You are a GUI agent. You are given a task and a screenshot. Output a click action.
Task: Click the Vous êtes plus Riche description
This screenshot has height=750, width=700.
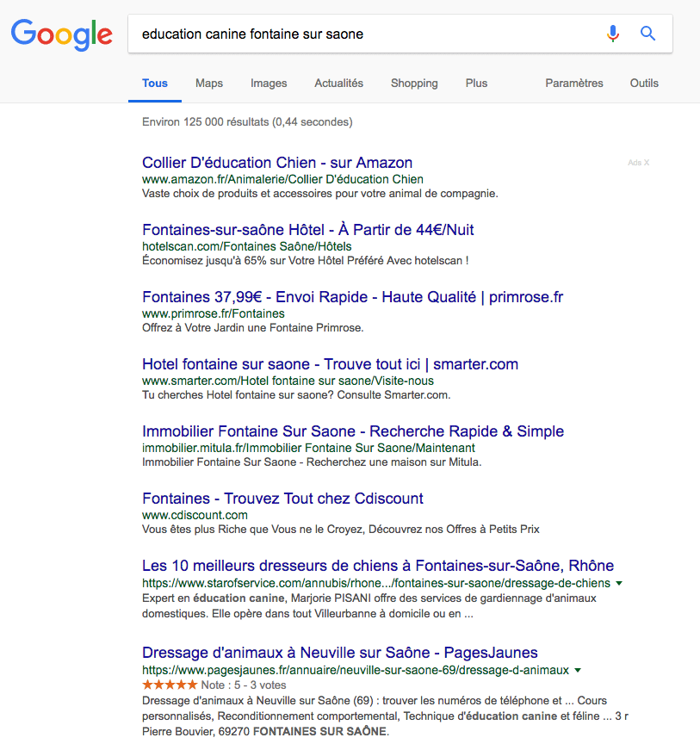coord(340,530)
